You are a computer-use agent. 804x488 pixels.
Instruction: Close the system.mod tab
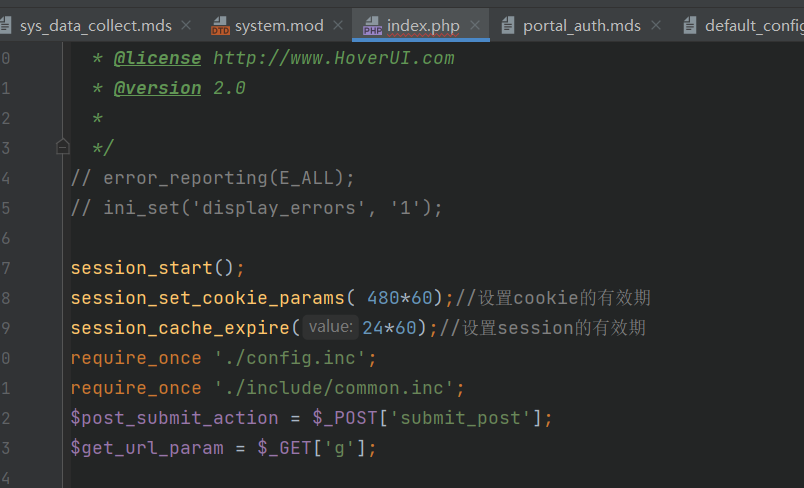point(338,25)
